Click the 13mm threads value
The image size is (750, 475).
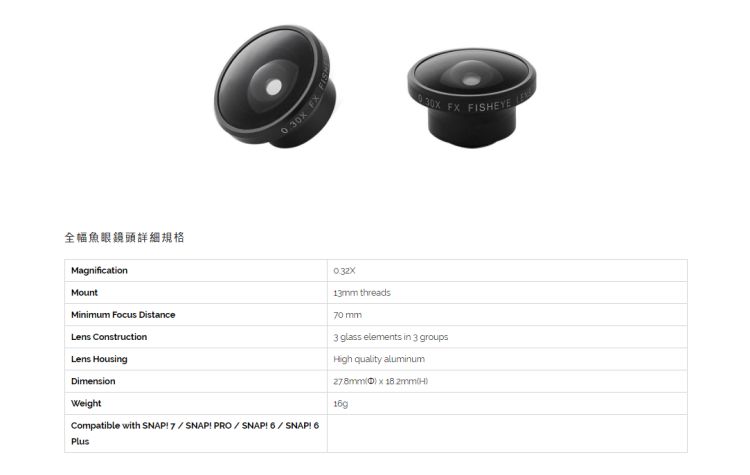(x=362, y=293)
